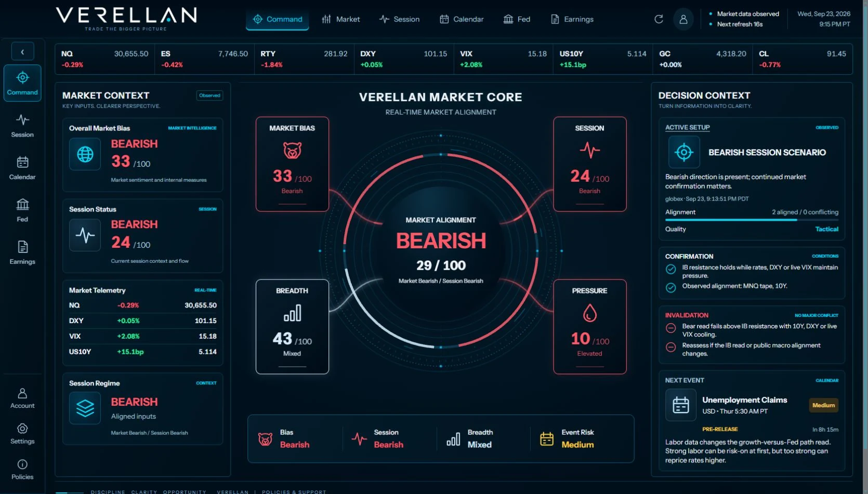The height and width of the screenshot is (494, 868).
Task: Click the calendar icon beside Unemployment Claims
Action: click(x=681, y=405)
